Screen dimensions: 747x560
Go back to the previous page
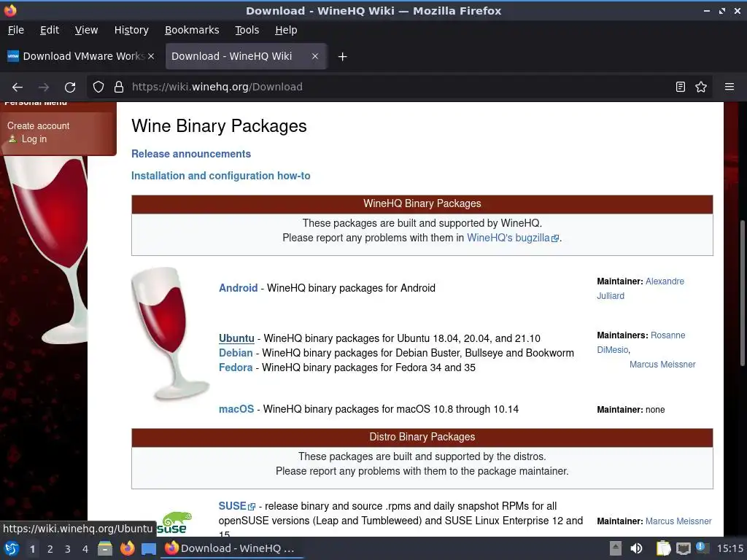tap(18, 87)
